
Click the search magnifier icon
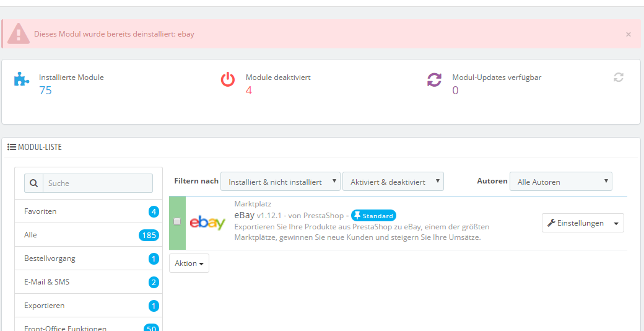point(33,183)
